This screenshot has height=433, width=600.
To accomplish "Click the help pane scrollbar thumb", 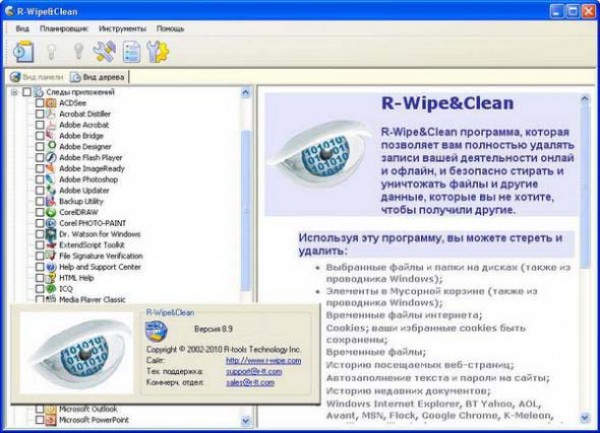I will pos(585,187).
